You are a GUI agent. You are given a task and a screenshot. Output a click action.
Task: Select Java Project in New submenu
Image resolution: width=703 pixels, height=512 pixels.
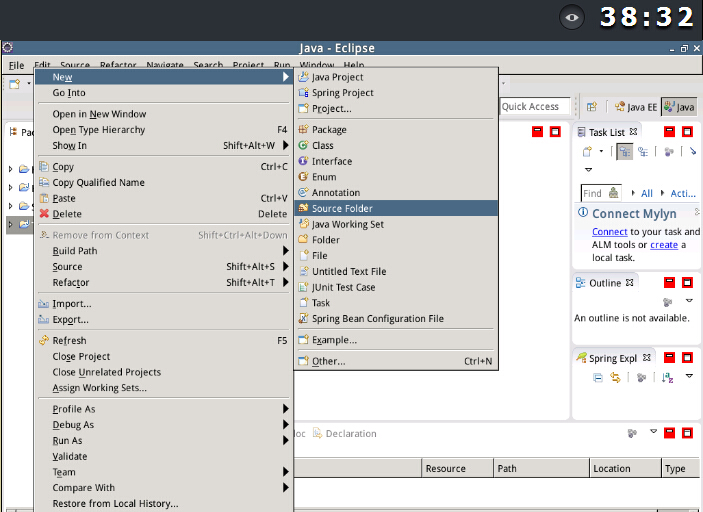(x=396, y=77)
